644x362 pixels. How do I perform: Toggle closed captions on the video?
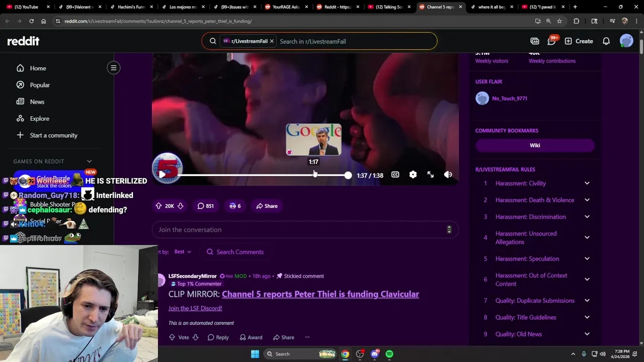395,174
